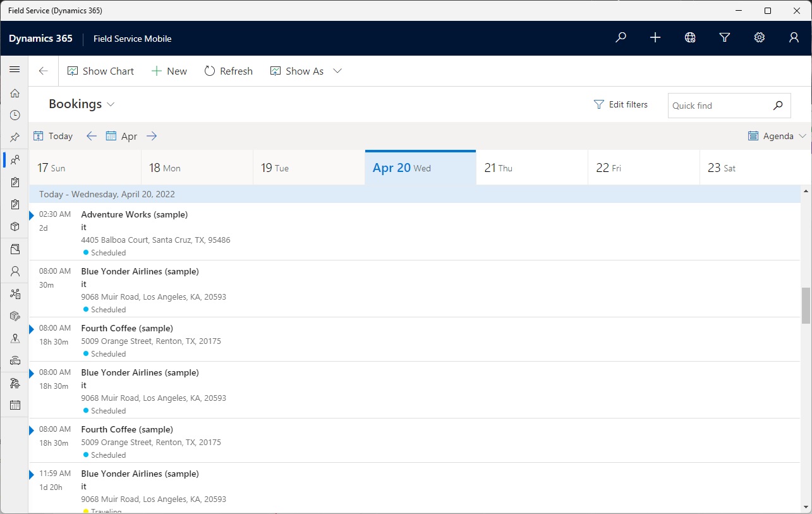This screenshot has width=812, height=514.
Task: Expand second Fourth Coffee booking triangle
Action: click(x=32, y=431)
